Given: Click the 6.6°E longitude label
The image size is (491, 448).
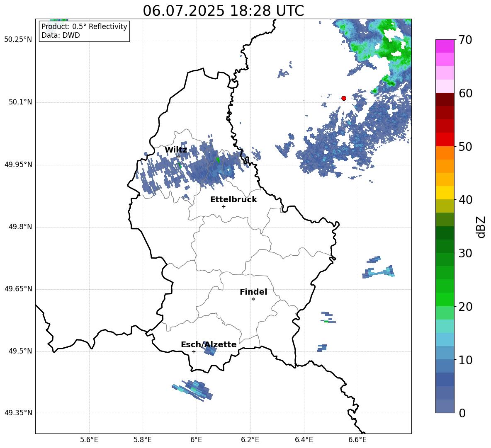Looking at the screenshot, I should click(x=357, y=440).
